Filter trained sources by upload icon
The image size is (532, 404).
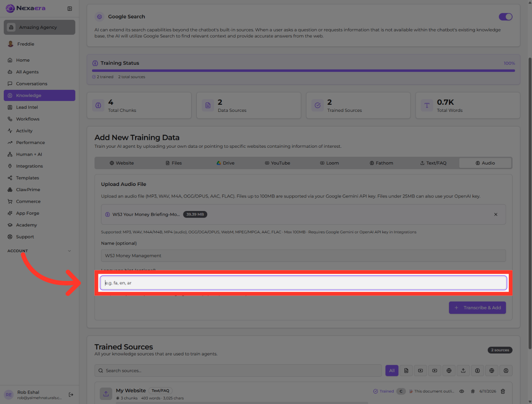(x=463, y=371)
